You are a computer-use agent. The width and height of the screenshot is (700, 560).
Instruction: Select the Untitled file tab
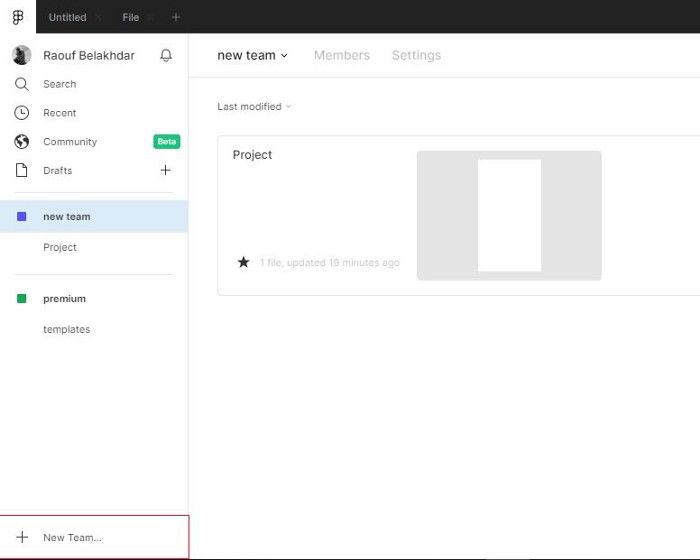[67, 17]
